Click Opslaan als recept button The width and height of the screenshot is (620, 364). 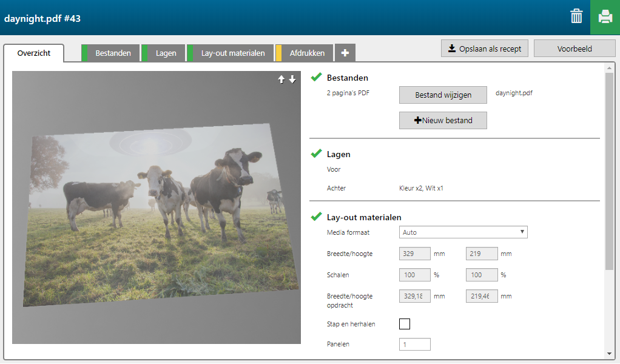(485, 49)
